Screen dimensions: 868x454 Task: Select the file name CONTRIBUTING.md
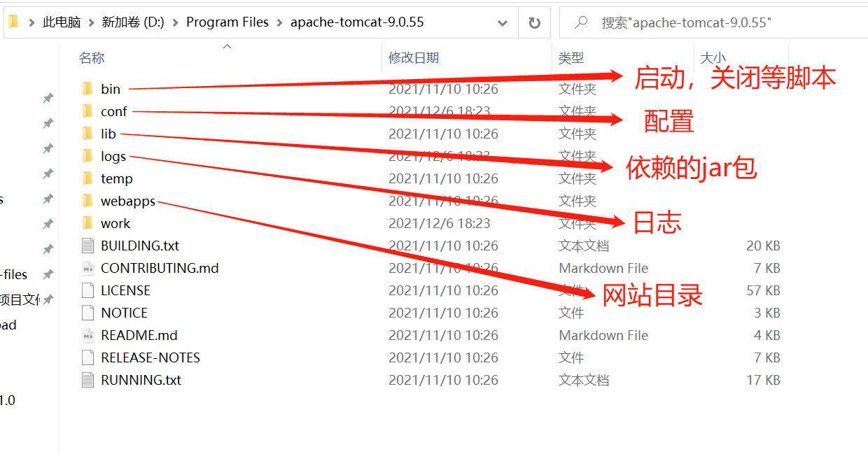pyautogui.click(x=160, y=268)
